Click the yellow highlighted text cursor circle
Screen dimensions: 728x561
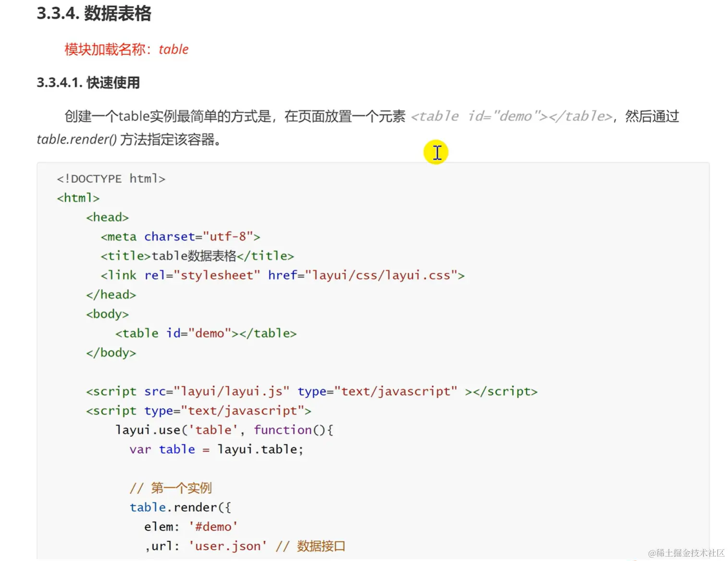[436, 152]
